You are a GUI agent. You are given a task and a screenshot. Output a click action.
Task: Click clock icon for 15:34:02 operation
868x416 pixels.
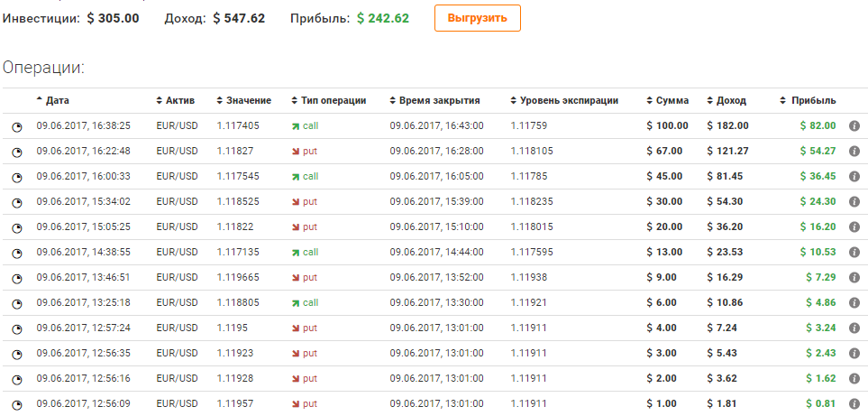16,203
